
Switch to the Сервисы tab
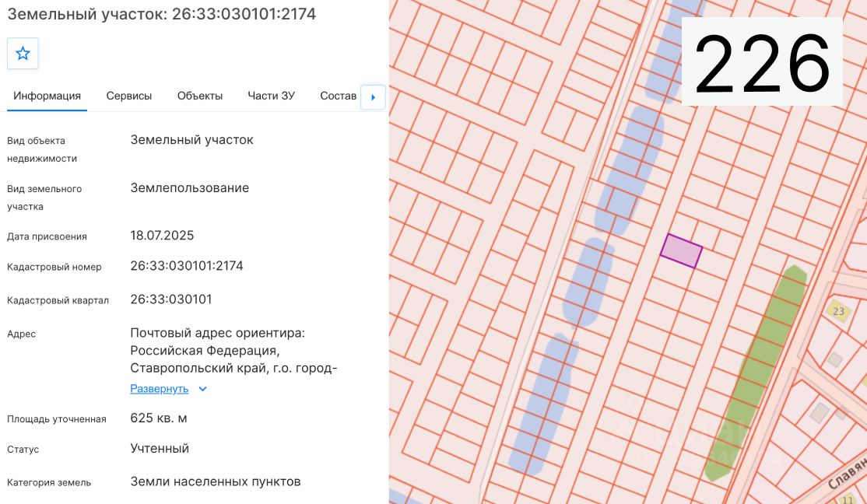(x=129, y=96)
